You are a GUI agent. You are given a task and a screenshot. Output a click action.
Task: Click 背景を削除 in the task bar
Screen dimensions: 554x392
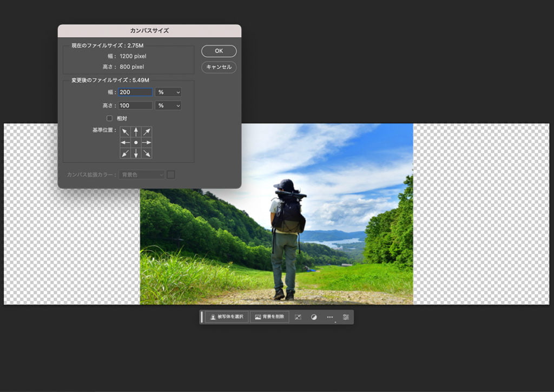coord(269,317)
